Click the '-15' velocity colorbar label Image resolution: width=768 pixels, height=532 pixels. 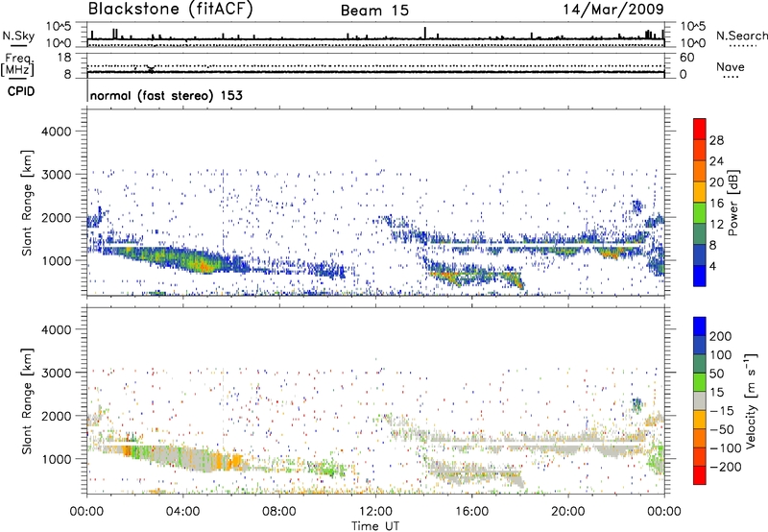pos(721,411)
